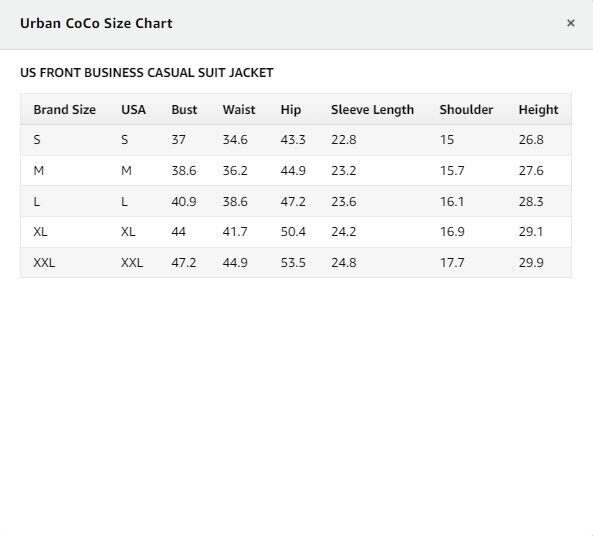Click the Bust column header
This screenshot has height=536, width=593.
coord(184,110)
